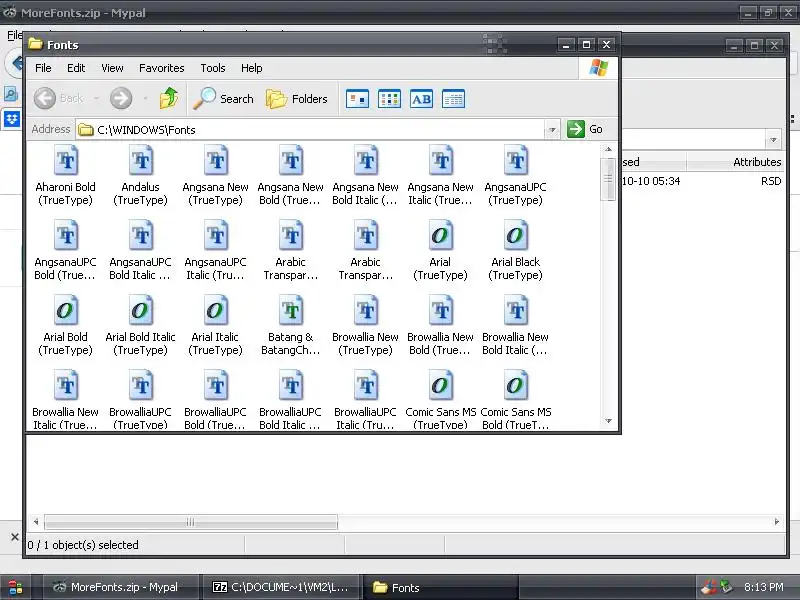Select the Andalus (TrueType) font

pyautogui.click(x=141, y=160)
